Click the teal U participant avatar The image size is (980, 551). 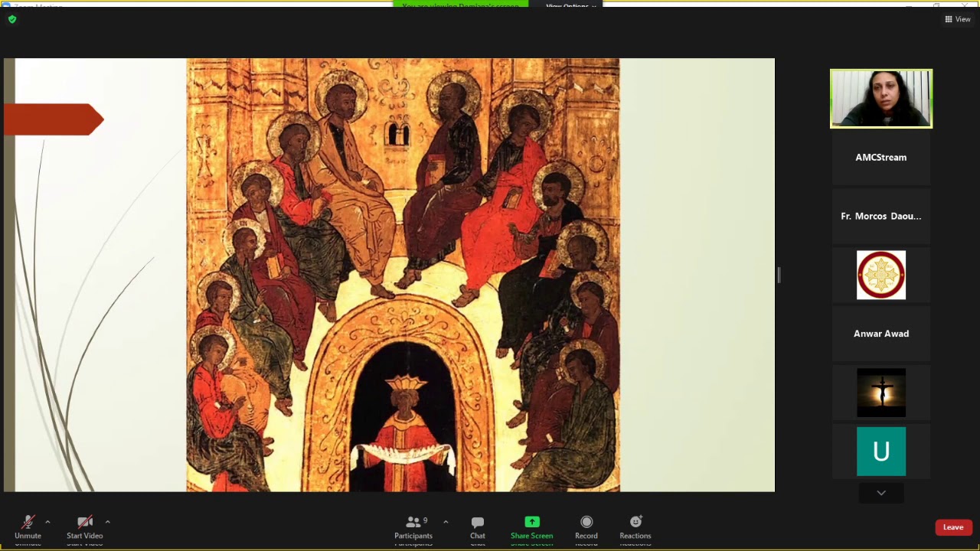point(881,452)
